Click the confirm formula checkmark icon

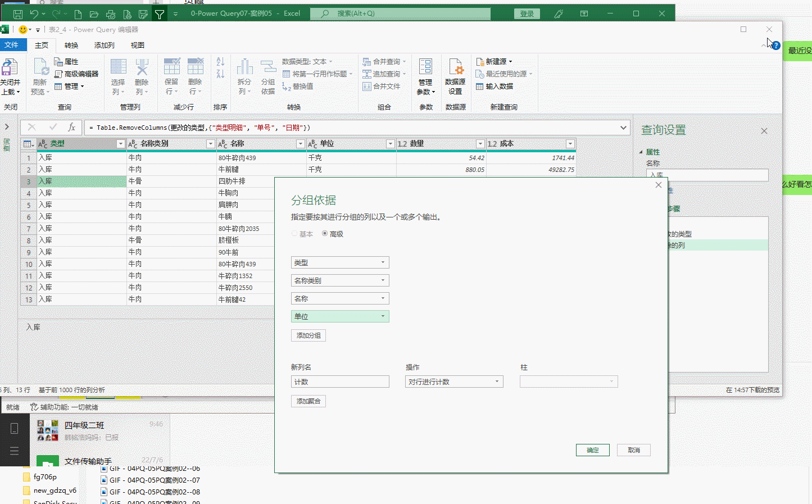tap(53, 128)
